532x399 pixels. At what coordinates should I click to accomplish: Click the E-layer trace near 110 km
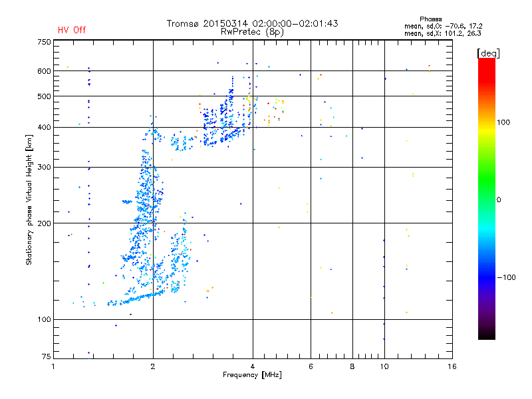click(x=138, y=299)
